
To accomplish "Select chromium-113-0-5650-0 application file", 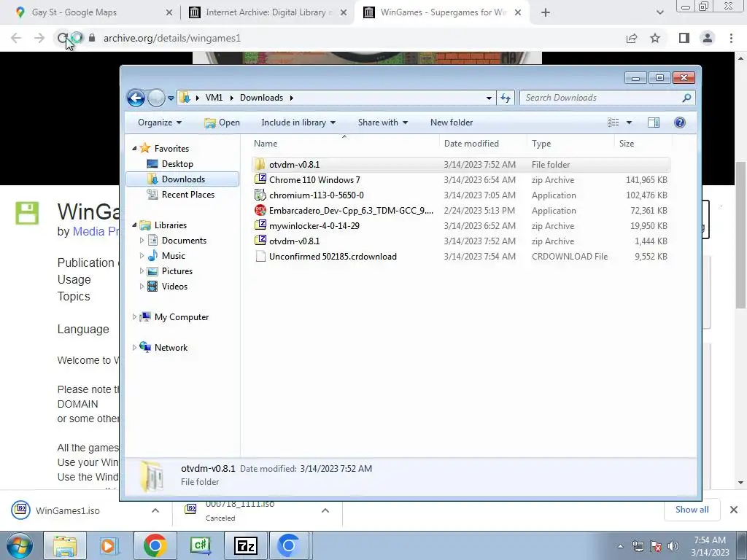I will 461,195.
